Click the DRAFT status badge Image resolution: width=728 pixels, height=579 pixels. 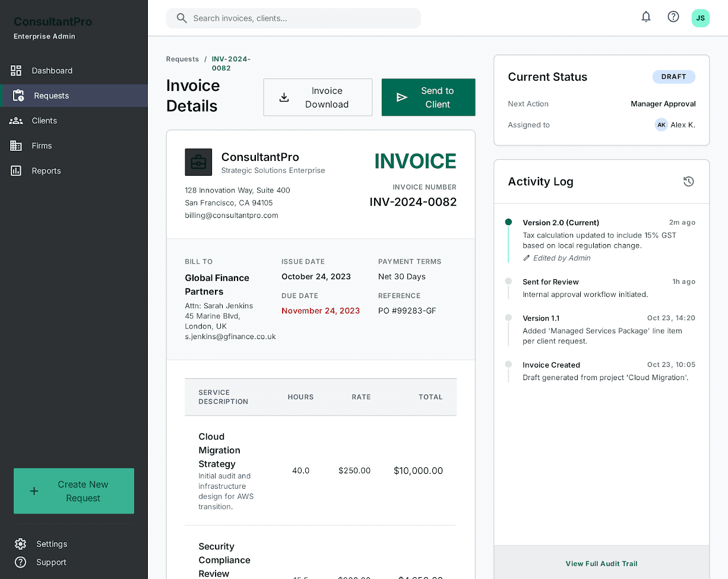[673, 77]
